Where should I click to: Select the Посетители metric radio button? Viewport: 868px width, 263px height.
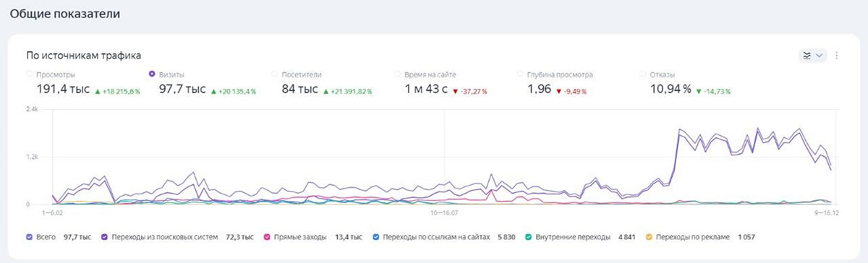[276, 74]
